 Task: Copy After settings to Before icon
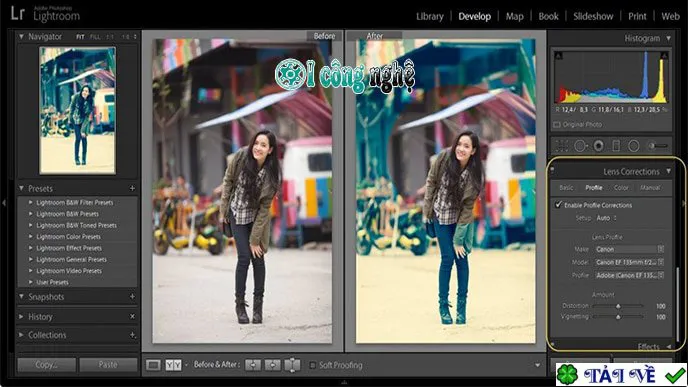(x=272, y=365)
